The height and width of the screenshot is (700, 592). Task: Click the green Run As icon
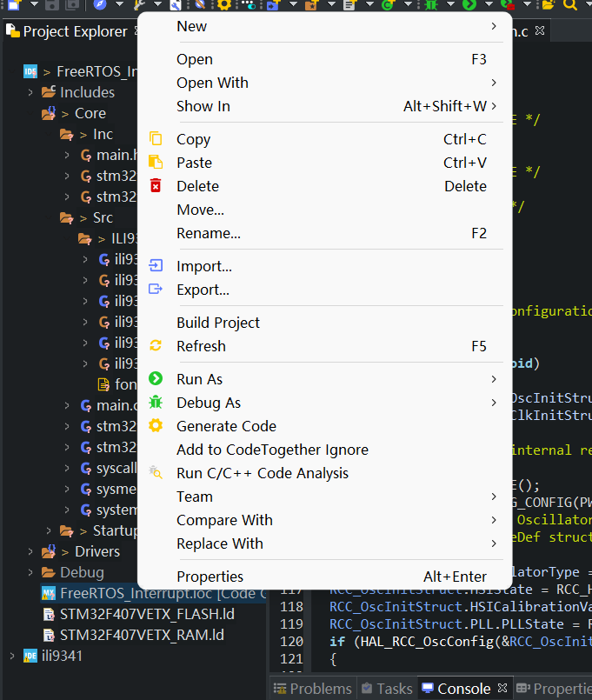click(x=156, y=379)
